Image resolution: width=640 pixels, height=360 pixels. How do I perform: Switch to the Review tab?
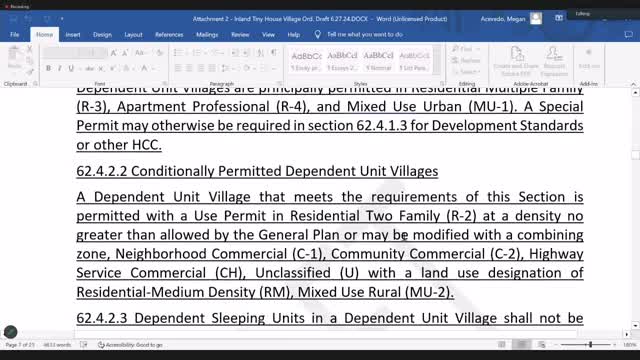point(240,35)
